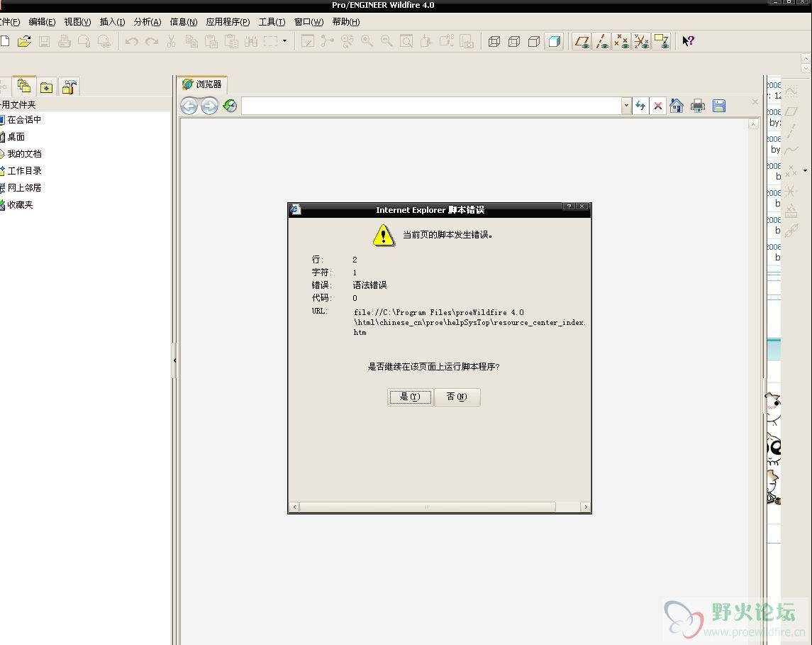The width and height of the screenshot is (812, 645).
Task: Open the selection box dropdown arrow
Action: click(x=285, y=41)
